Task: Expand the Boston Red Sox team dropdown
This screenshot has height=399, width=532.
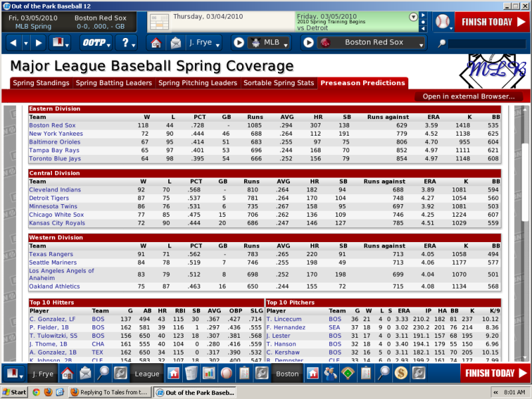Action: (371, 43)
